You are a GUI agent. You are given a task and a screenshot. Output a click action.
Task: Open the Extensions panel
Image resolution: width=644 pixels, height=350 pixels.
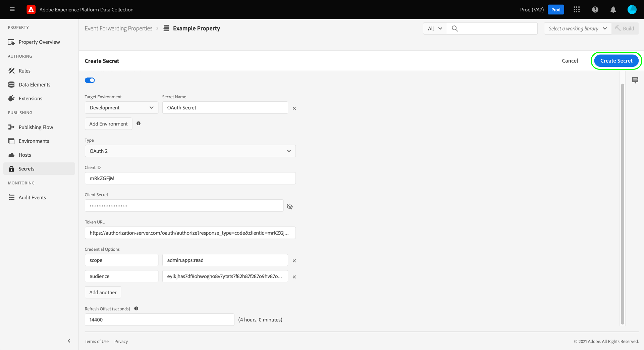coord(30,98)
